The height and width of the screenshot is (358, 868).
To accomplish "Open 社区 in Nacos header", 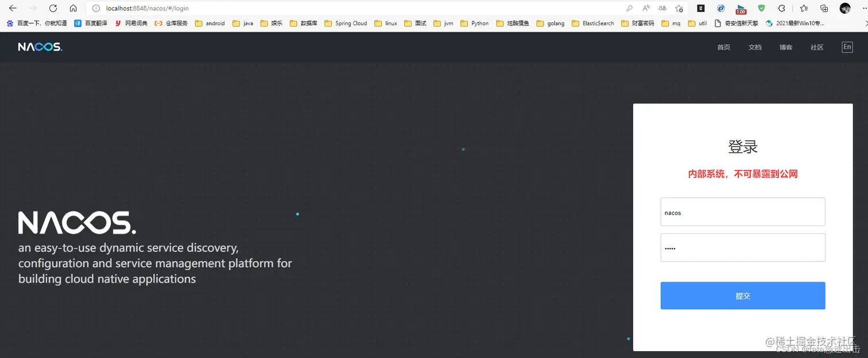I will click(817, 47).
